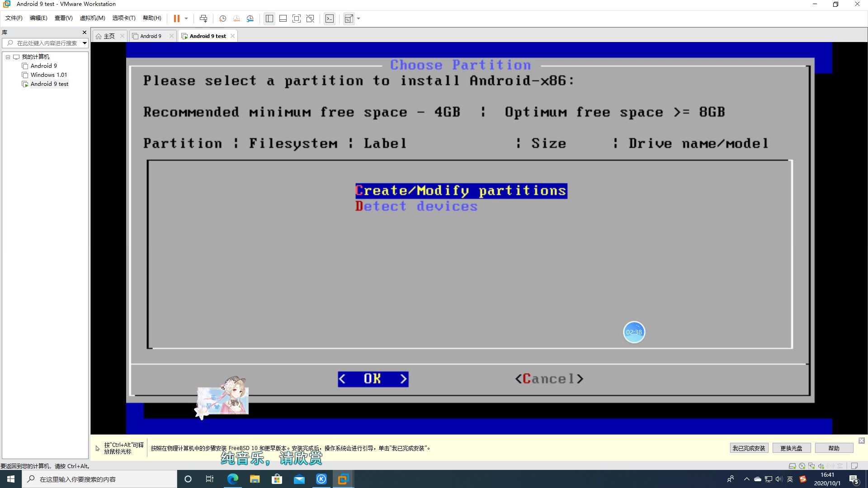This screenshot has height=488, width=868.
Task: Click the pause virtual machine icon
Action: pyautogui.click(x=176, y=19)
